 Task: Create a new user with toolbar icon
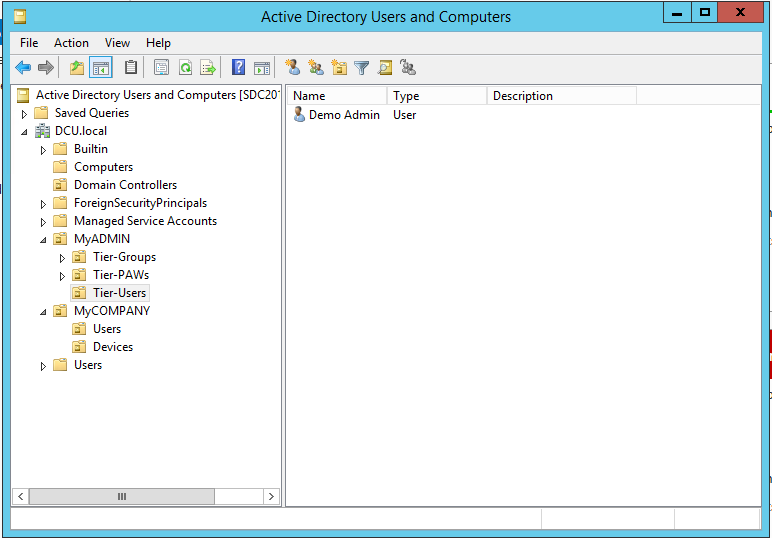click(x=293, y=68)
